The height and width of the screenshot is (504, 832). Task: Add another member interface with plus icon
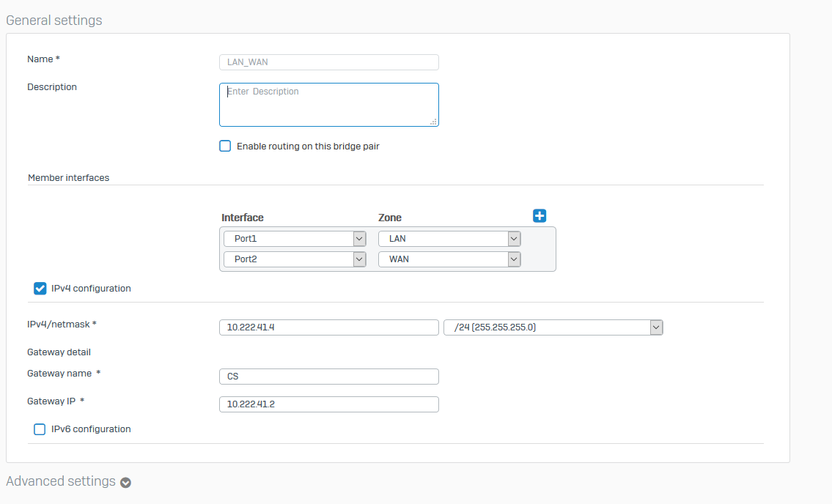(x=540, y=215)
